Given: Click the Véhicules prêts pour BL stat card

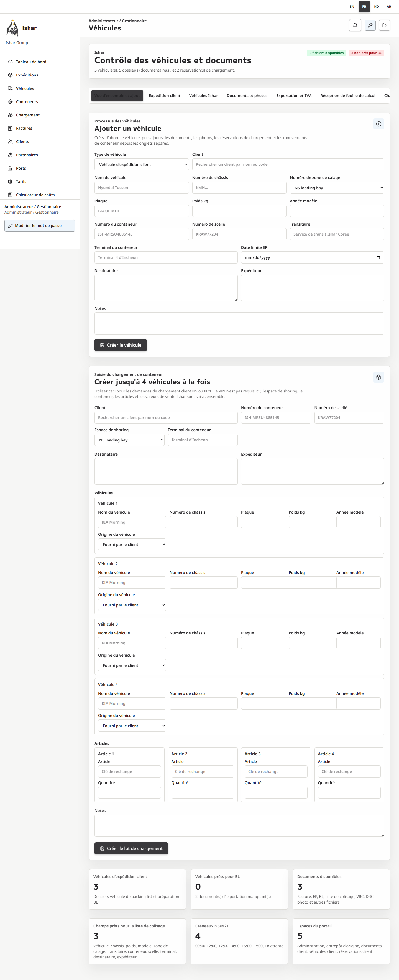Looking at the screenshot, I should pos(239,889).
